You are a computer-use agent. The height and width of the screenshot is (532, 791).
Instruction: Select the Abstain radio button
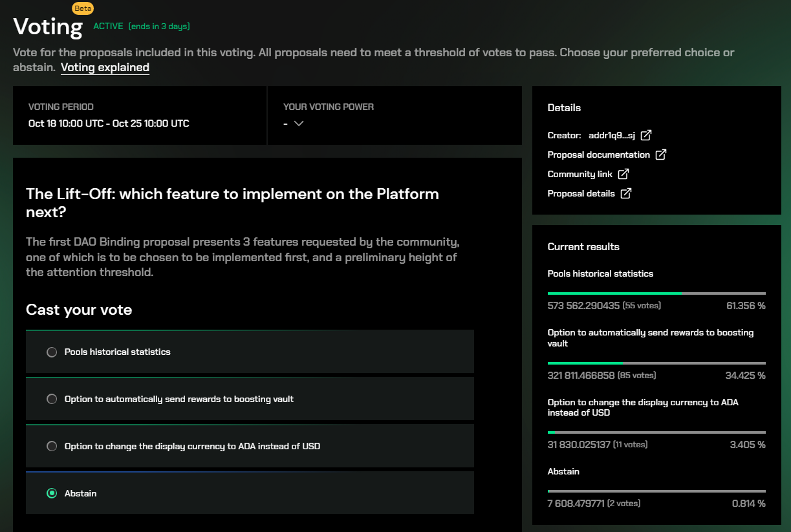pyautogui.click(x=52, y=493)
